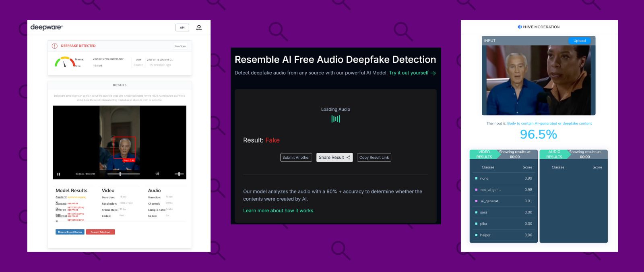Click the 'Fake' result text
This screenshot has height=272, width=644.
click(272, 140)
